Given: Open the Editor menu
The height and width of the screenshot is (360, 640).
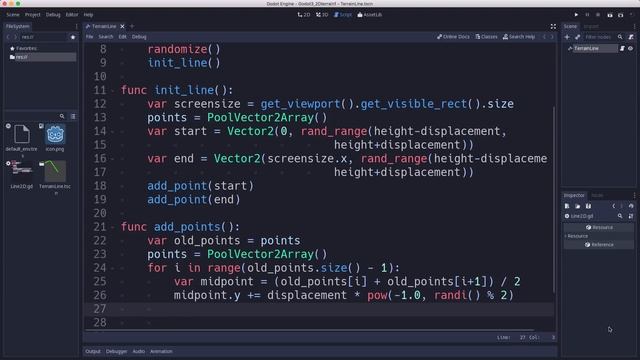Looking at the screenshot, I should [72, 15].
